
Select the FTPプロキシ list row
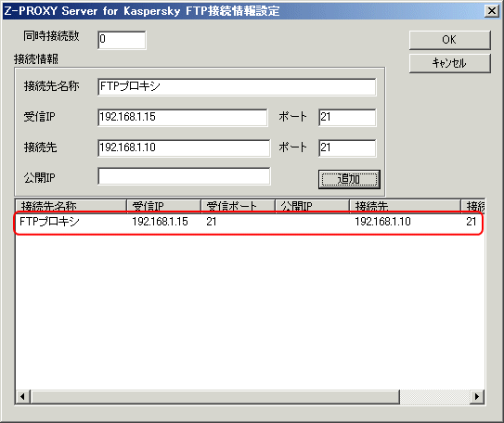(249, 222)
